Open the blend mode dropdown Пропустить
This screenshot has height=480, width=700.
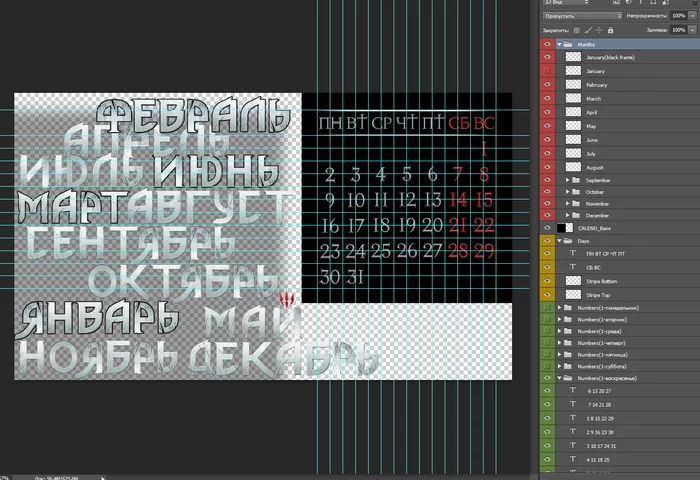[582, 16]
